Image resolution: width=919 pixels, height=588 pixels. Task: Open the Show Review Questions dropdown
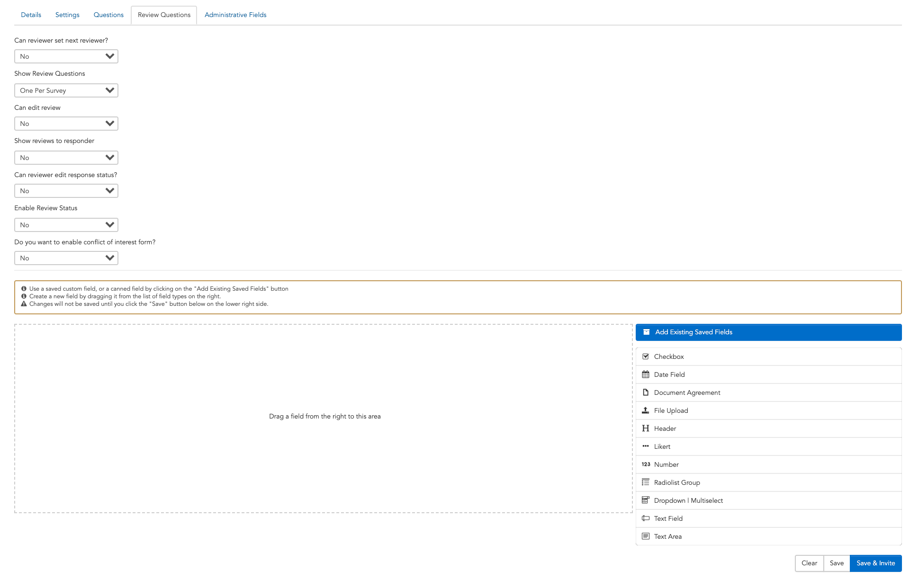(x=66, y=90)
